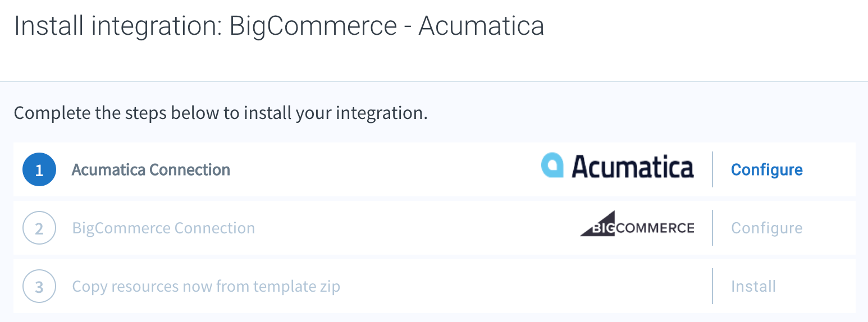Click the Acumatica wordmark text
Viewport: 868px width, 322px height.
coord(633,167)
